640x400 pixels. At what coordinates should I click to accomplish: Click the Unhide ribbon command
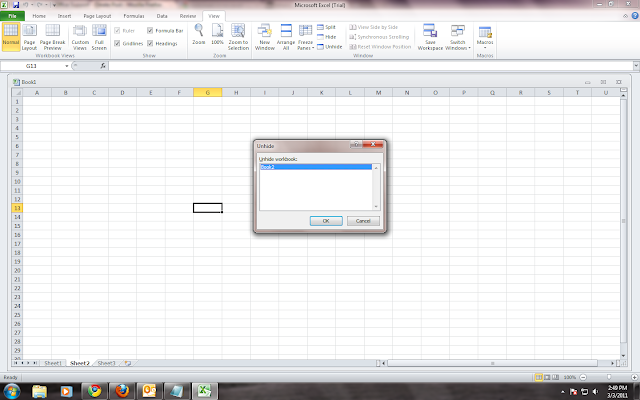point(330,47)
